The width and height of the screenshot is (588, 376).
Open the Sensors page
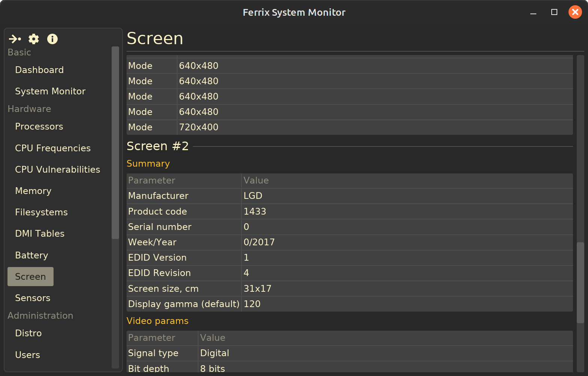click(x=33, y=298)
